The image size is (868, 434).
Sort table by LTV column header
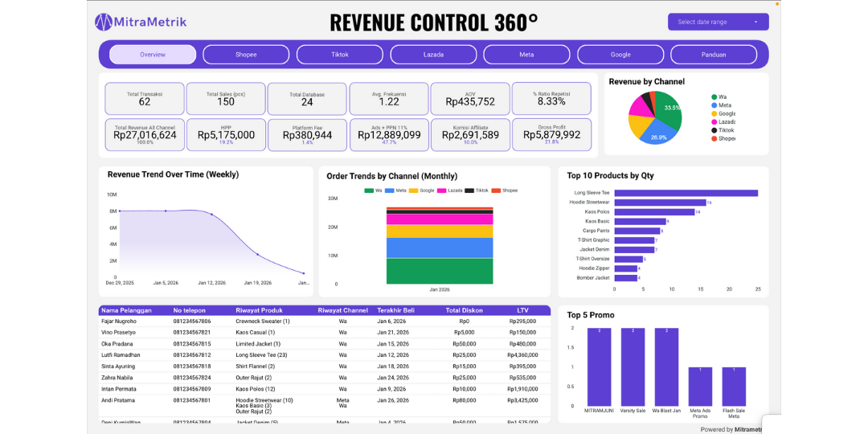(x=522, y=310)
